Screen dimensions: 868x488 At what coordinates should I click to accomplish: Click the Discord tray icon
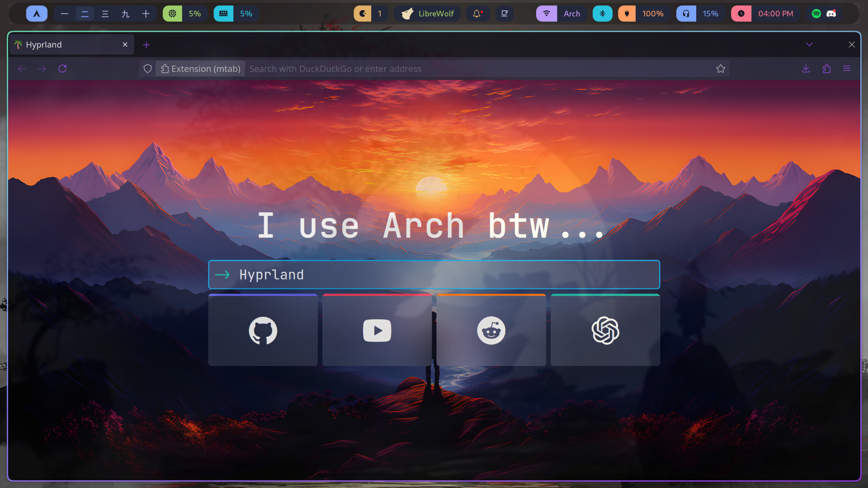831,14
